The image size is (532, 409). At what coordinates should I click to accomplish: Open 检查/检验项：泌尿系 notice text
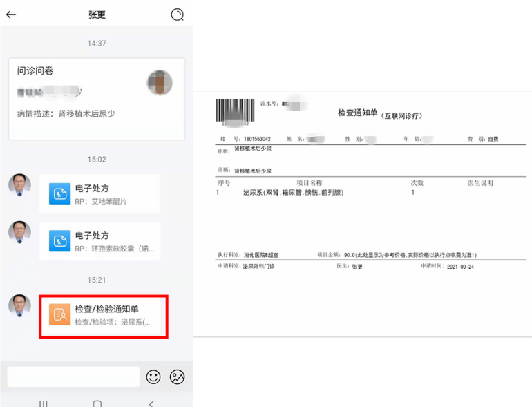(x=113, y=322)
